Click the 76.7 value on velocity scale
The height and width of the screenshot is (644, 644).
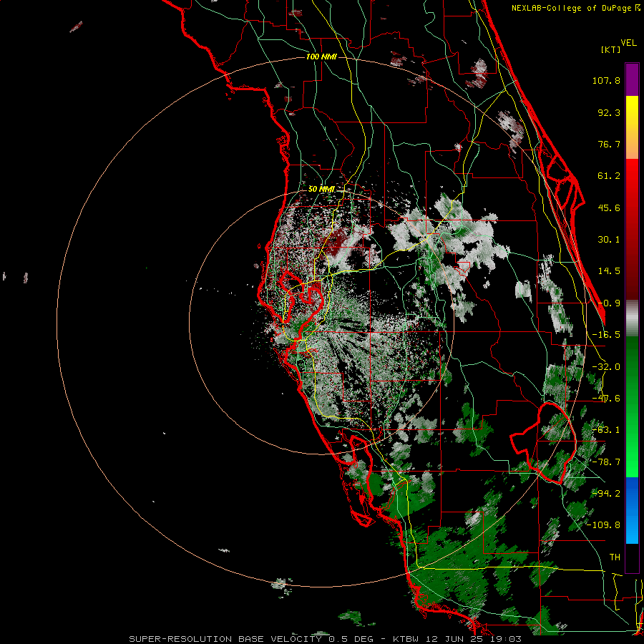[x=609, y=144]
